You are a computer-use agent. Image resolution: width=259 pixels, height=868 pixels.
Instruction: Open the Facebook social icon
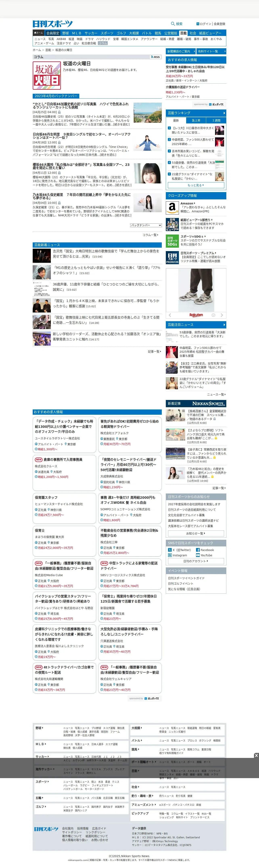point(198,550)
